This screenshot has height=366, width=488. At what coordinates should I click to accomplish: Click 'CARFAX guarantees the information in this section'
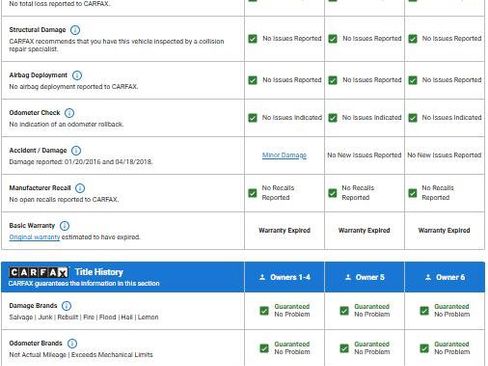point(84,283)
